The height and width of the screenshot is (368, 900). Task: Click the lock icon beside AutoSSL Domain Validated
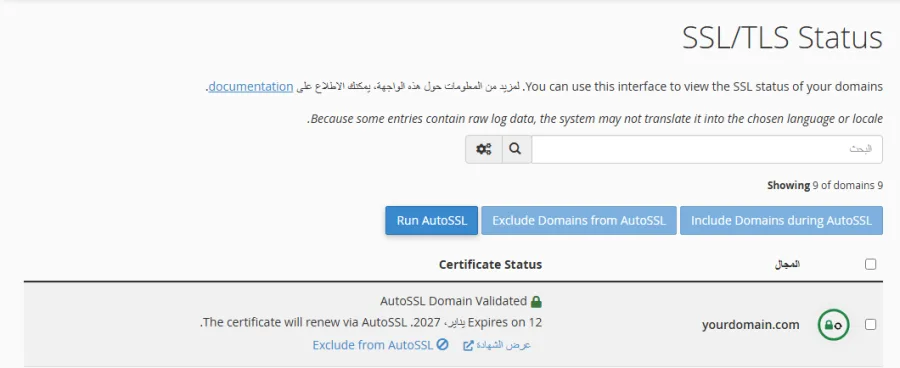click(536, 301)
